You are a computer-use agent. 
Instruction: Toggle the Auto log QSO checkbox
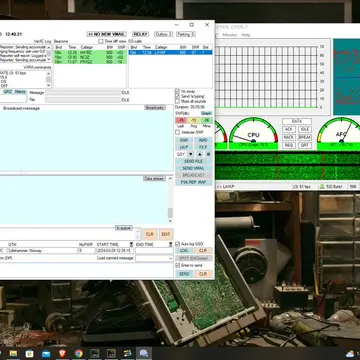coord(177,244)
